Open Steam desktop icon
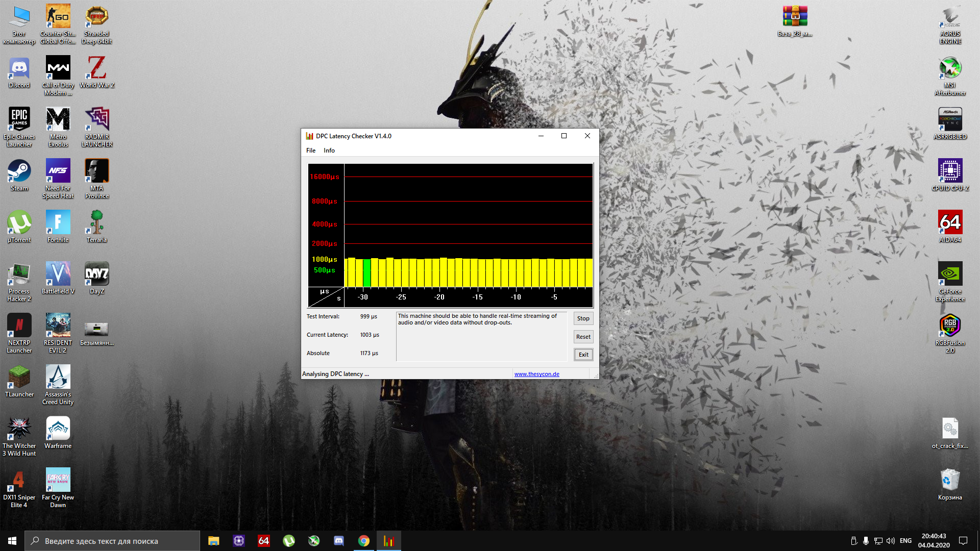The width and height of the screenshot is (980, 551). pos(19,174)
